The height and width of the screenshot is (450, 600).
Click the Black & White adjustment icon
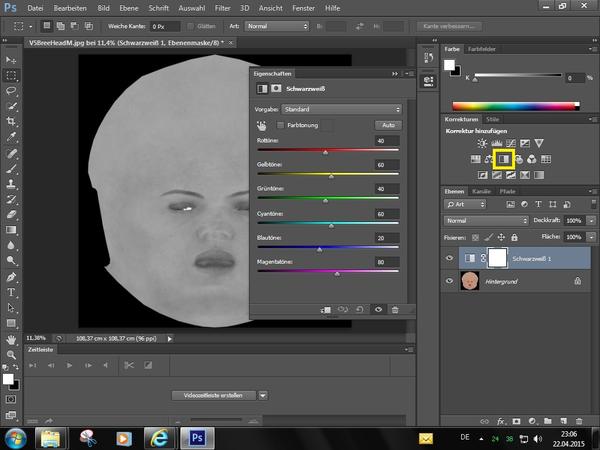[505, 158]
